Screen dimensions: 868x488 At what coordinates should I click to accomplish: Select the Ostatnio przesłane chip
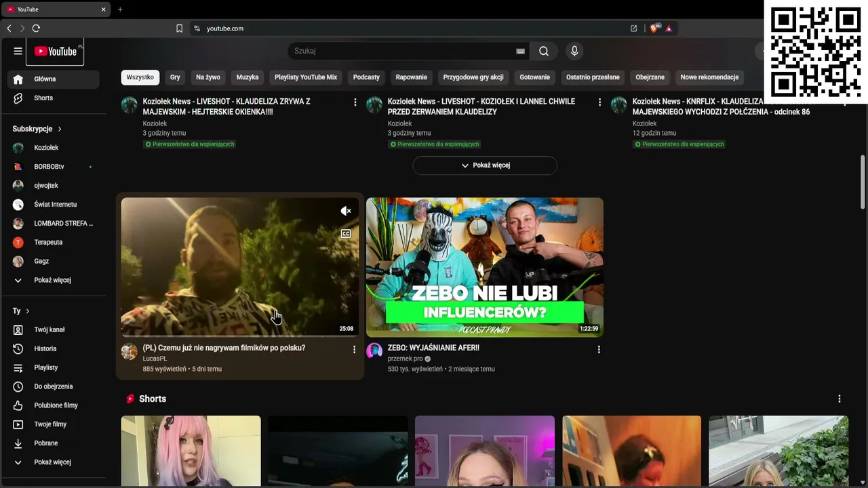point(593,77)
